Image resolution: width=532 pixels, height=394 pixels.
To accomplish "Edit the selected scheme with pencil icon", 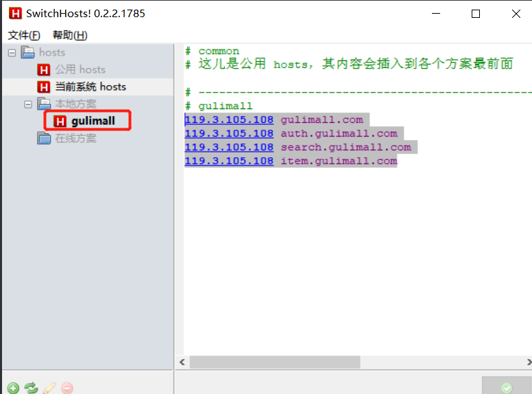I will pos(49,388).
